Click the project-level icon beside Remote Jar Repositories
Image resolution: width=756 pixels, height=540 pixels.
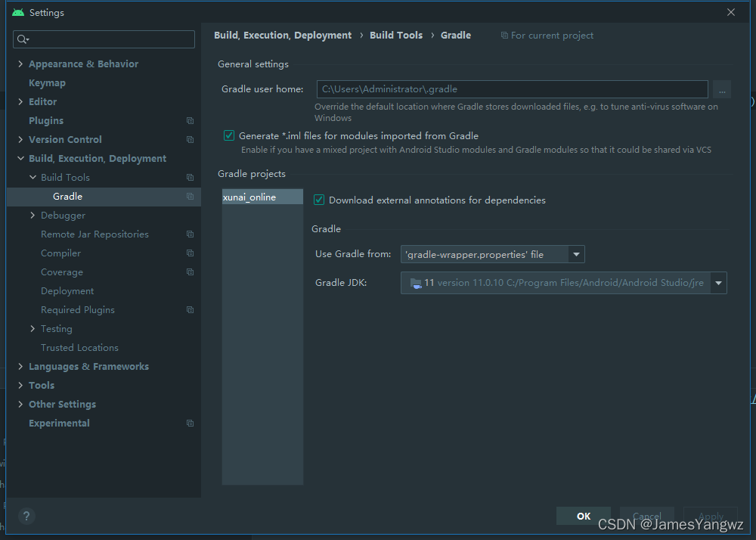click(x=190, y=234)
